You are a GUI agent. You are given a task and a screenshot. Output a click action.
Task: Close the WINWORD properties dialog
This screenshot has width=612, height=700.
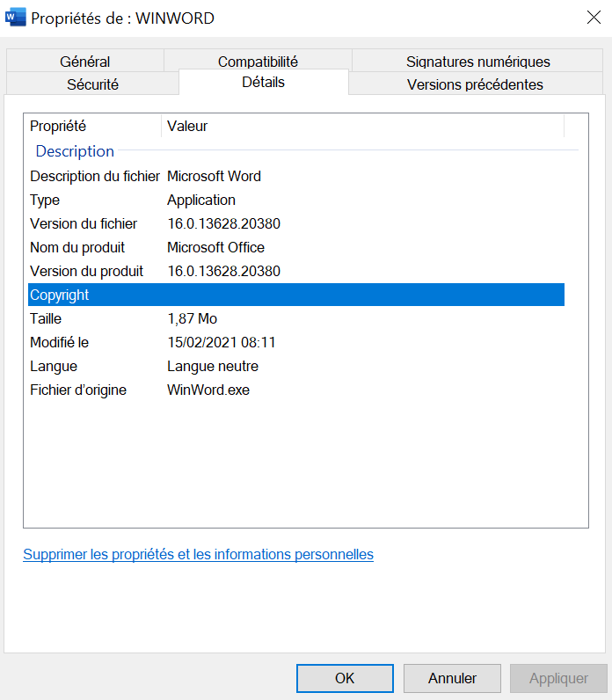pos(594,18)
